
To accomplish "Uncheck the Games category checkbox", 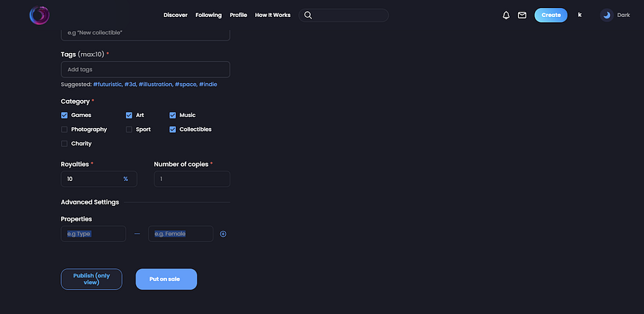I will [x=65, y=115].
